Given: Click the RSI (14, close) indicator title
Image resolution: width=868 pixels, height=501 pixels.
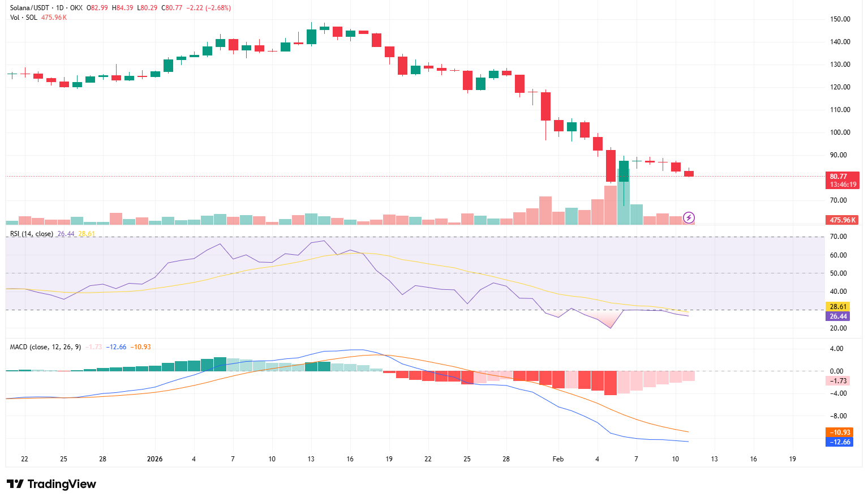Looking at the screenshot, I should point(32,232).
